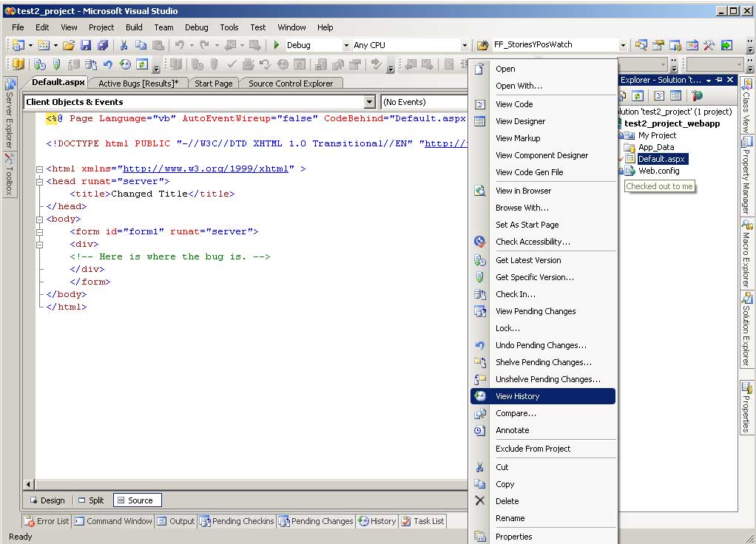Open the Client Objects & Events dropdown
Screen dimensions: 756x544
369,102
